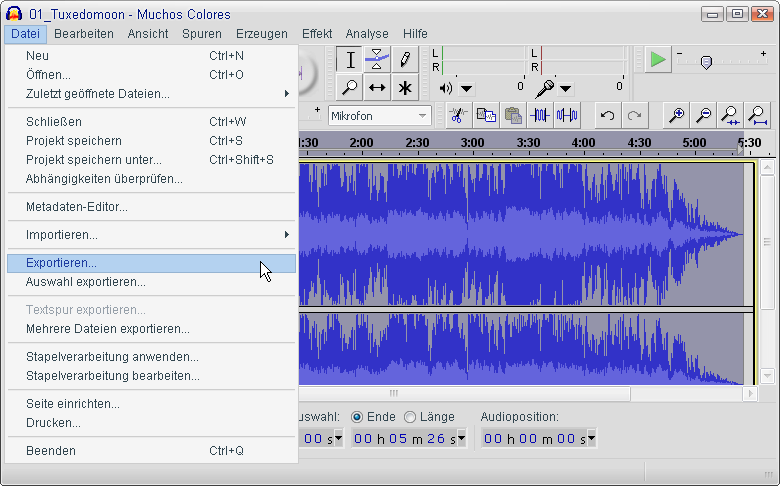The width and height of the screenshot is (780, 486).
Task: Choose Stapelverarbeitung anwenden...
Action: 152,357
